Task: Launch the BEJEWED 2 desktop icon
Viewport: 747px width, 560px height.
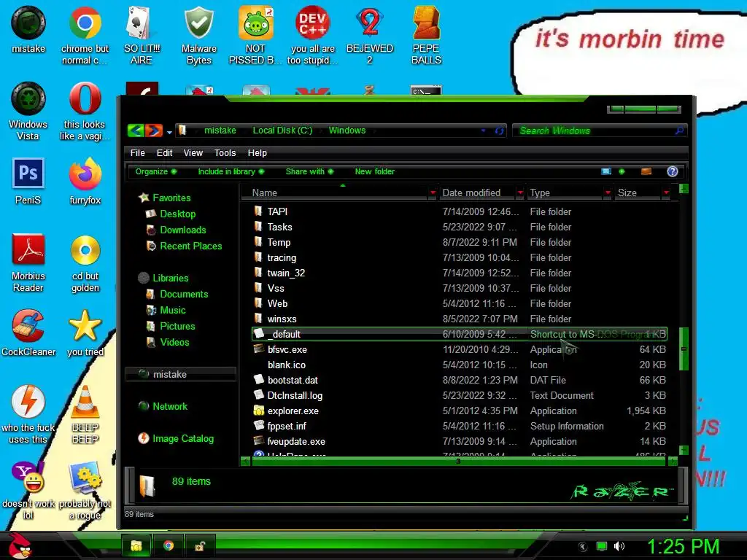Action: coord(370,35)
